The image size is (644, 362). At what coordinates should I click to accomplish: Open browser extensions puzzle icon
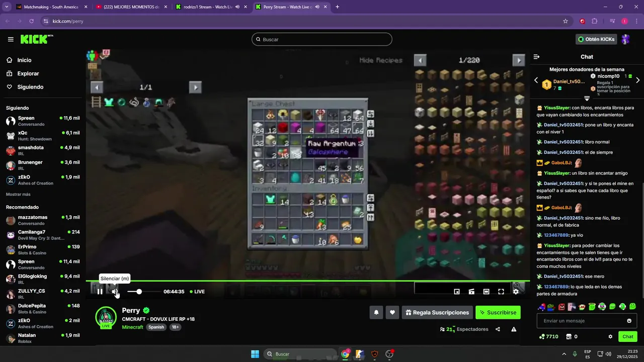point(595,21)
